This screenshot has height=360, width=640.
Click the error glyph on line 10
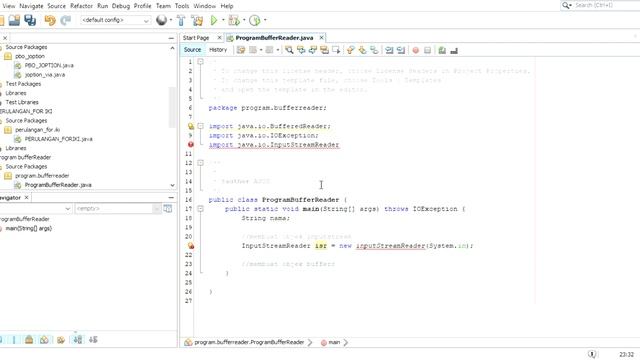[191, 144]
